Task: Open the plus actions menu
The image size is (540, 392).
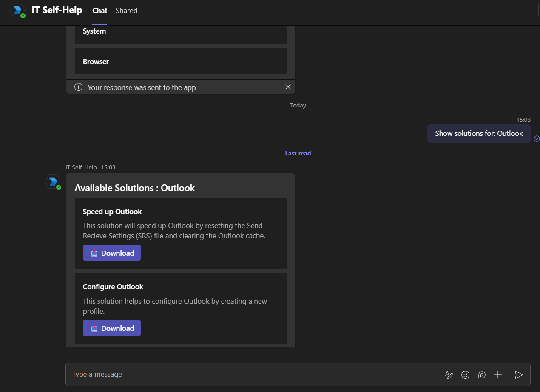Action: 498,375
